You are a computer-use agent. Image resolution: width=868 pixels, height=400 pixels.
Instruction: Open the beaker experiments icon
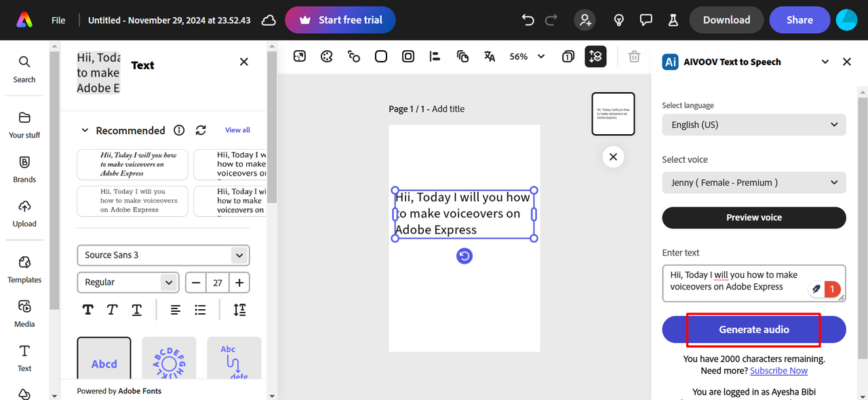673,20
